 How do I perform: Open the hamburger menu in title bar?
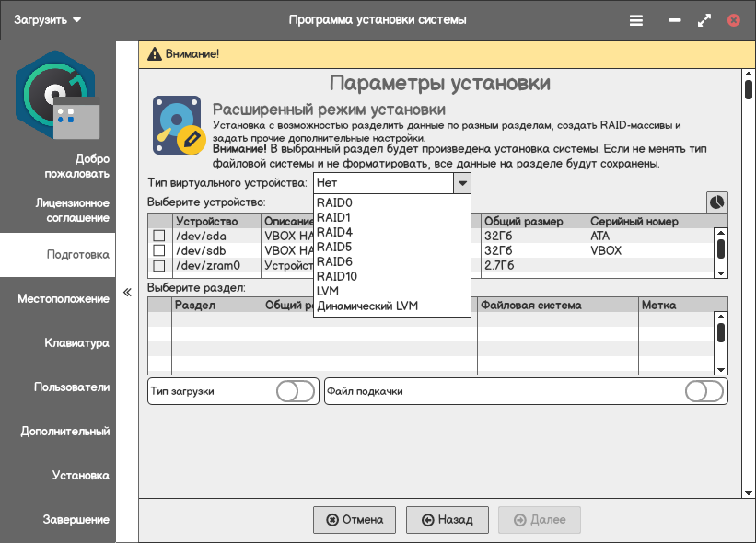[636, 20]
